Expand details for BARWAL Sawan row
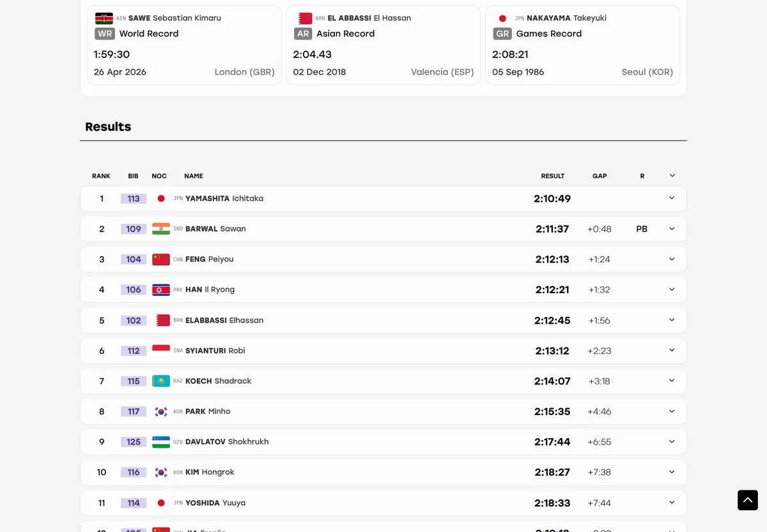Screen dimensions: 767x532 (x=672, y=229)
